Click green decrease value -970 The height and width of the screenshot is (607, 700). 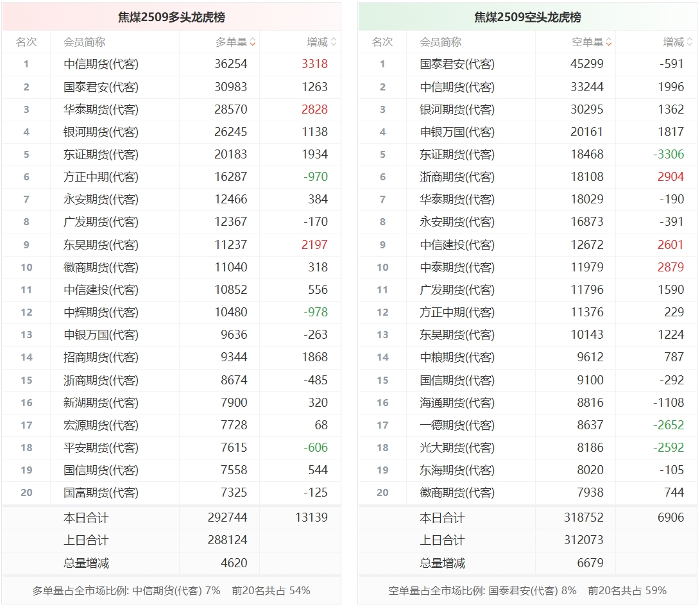pyautogui.click(x=316, y=176)
